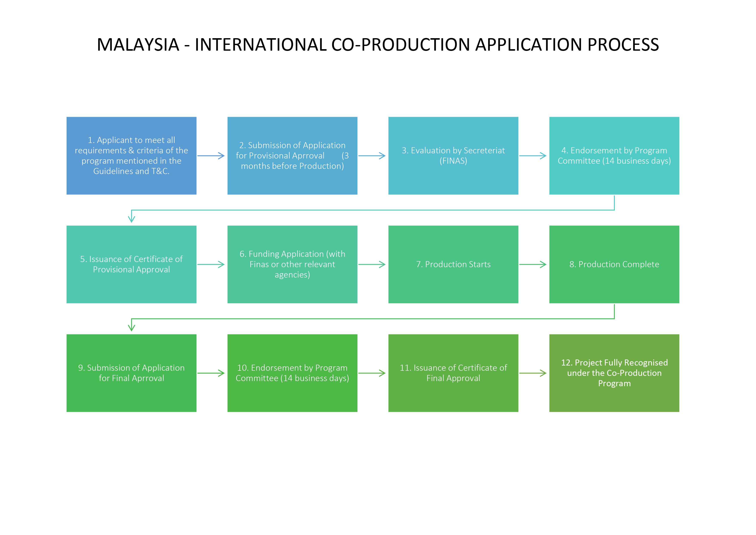Click step 4 Endorsement by Program Committee
Viewport: 756px width, 535px height.
pyautogui.click(x=614, y=156)
